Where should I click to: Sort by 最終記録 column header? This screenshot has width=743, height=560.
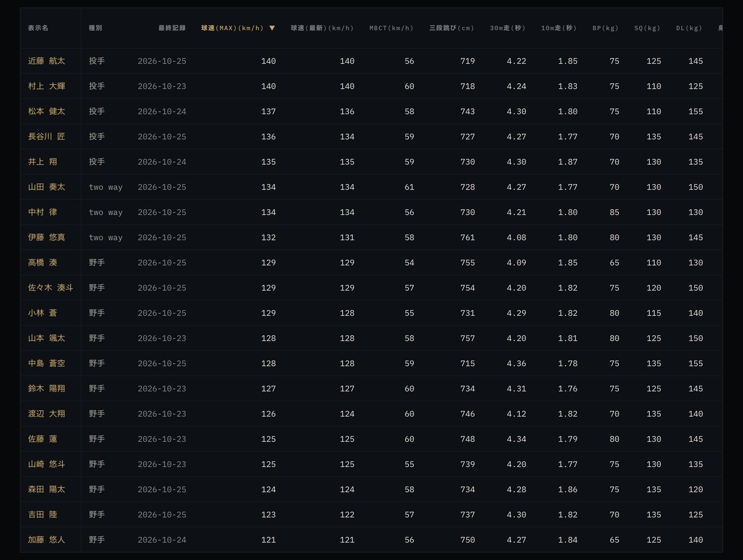(x=172, y=28)
